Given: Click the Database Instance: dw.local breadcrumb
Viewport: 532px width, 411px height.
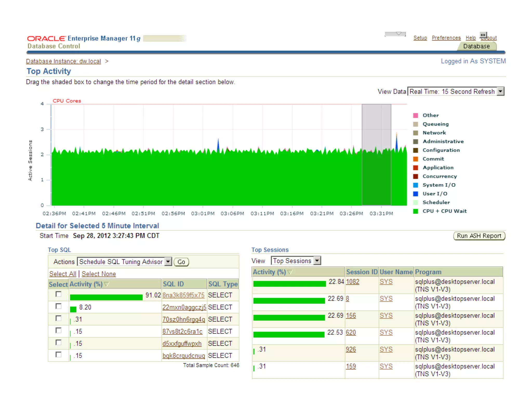Looking at the screenshot, I should [x=63, y=61].
